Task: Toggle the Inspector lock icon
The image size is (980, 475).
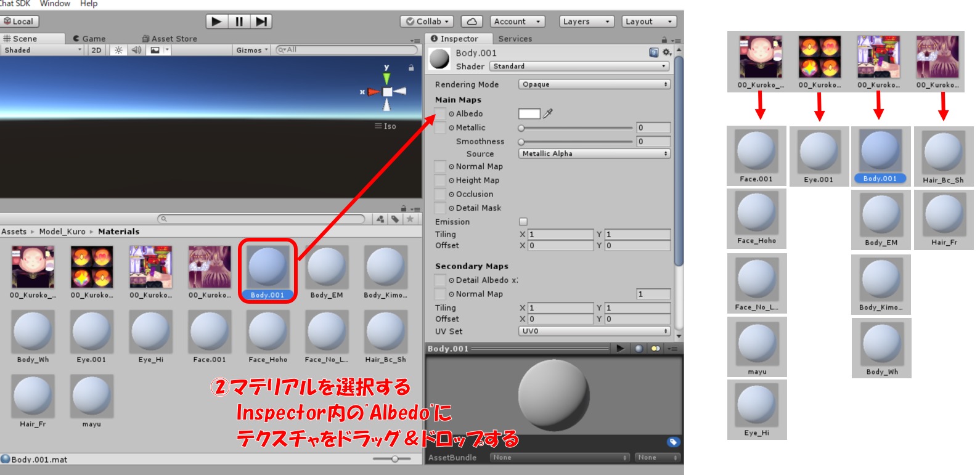Action: pos(664,39)
